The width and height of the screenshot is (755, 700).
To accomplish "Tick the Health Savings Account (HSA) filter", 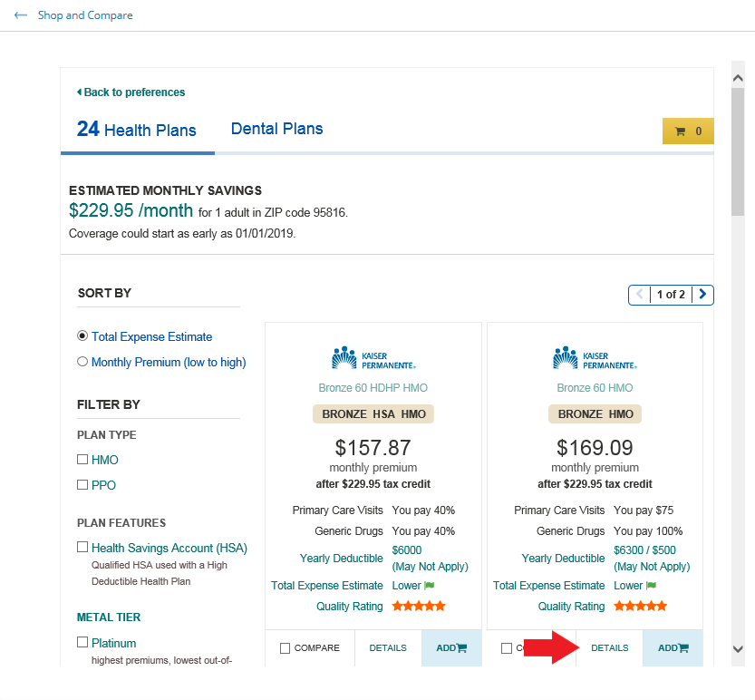I will coord(82,547).
